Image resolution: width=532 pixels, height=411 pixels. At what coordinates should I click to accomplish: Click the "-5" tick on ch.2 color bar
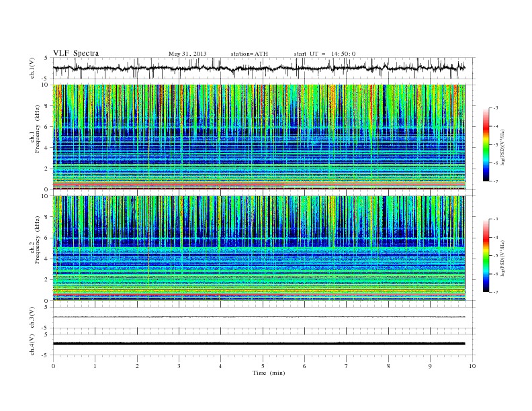tap(496, 256)
